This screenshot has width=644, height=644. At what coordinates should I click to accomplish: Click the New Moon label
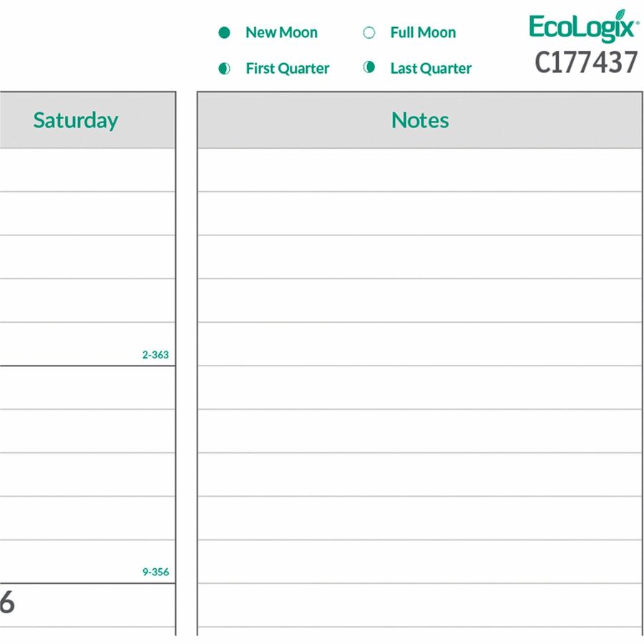[x=281, y=32]
